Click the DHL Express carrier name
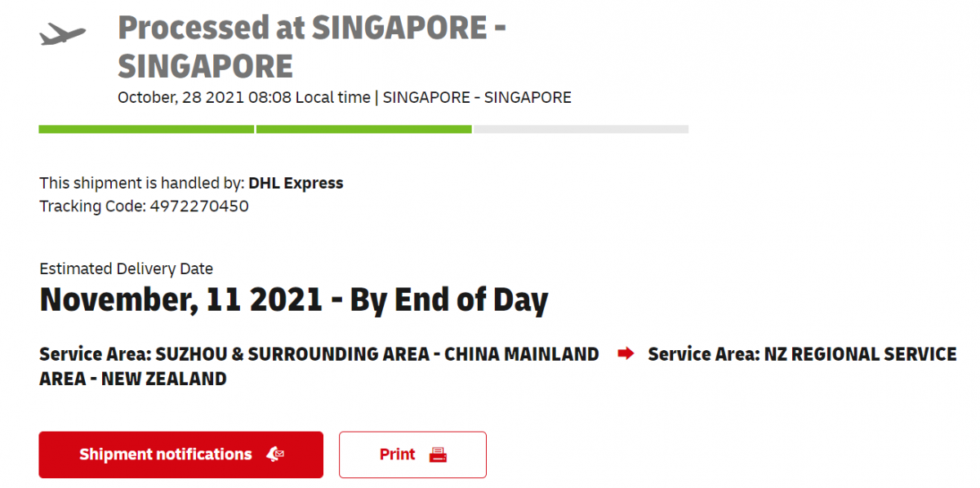Viewport: 980px width, 488px height. tap(296, 184)
